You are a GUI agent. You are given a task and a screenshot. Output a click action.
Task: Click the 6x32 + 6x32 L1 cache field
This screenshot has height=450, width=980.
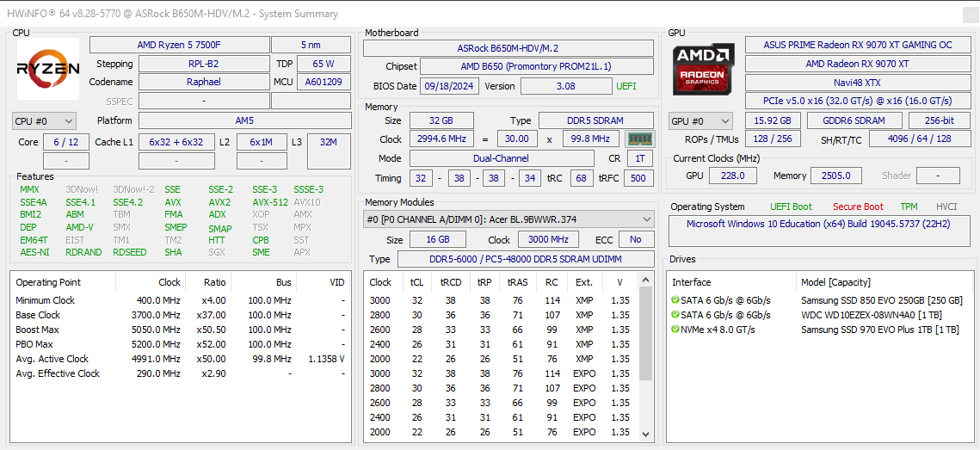[176, 142]
